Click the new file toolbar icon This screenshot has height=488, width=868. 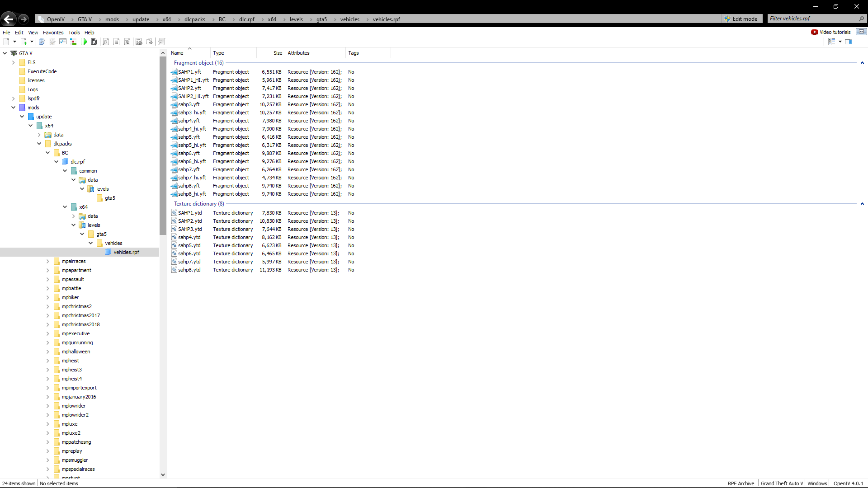6,42
